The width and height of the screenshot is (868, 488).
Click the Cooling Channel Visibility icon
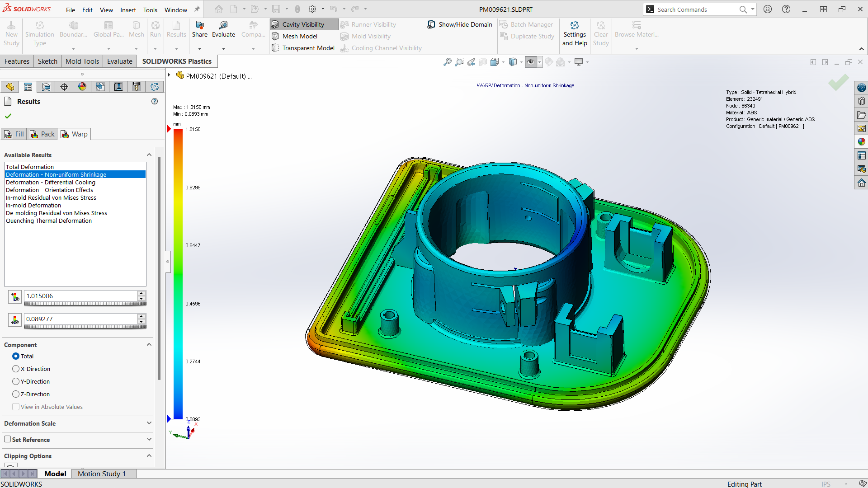(x=345, y=47)
